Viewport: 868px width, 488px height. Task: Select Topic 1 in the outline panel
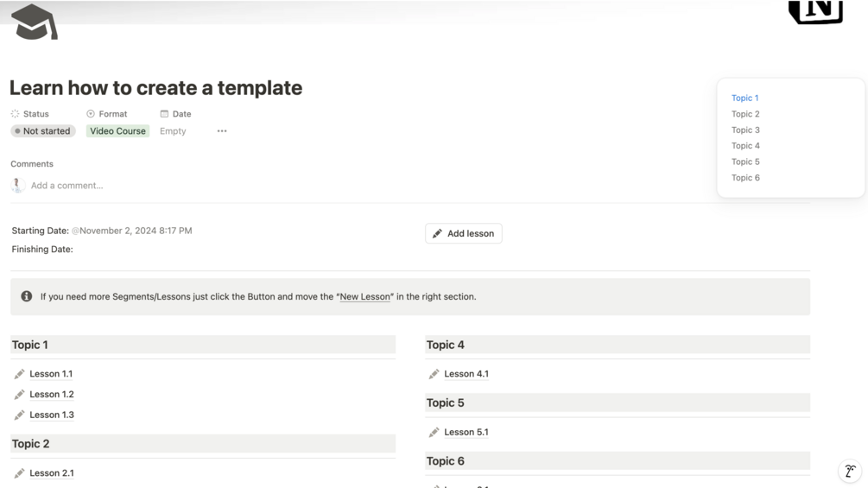pyautogui.click(x=744, y=98)
